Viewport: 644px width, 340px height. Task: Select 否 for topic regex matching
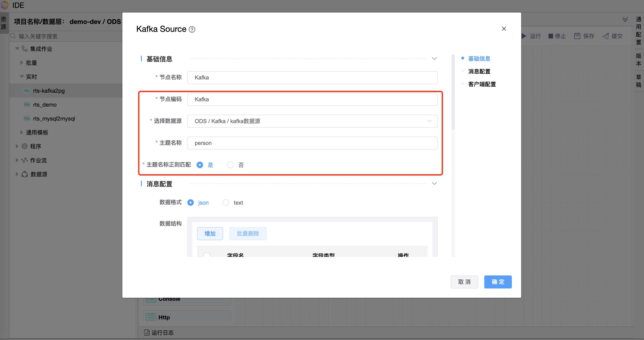pyautogui.click(x=230, y=165)
